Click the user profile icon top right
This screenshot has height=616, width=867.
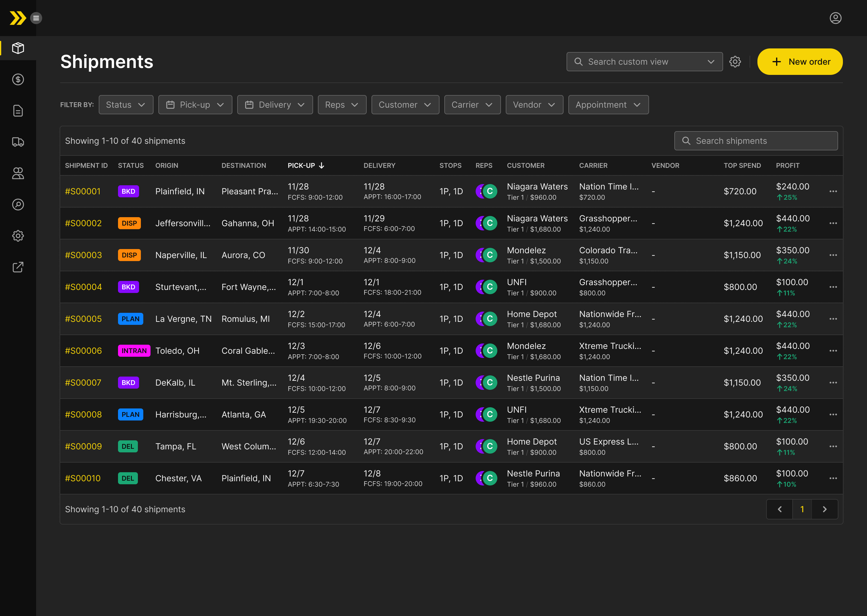pos(835,18)
